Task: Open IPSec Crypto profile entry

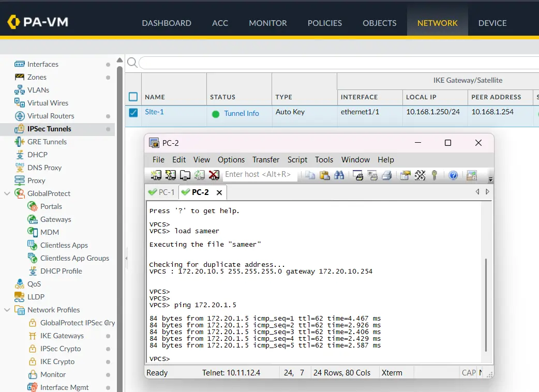Action: point(61,349)
